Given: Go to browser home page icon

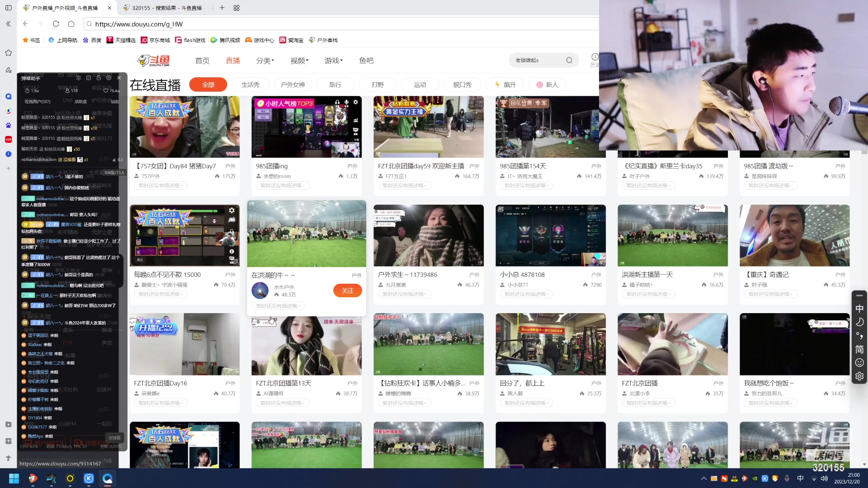Looking at the screenshot, I should pyautogui.click(x=71, y=24).
